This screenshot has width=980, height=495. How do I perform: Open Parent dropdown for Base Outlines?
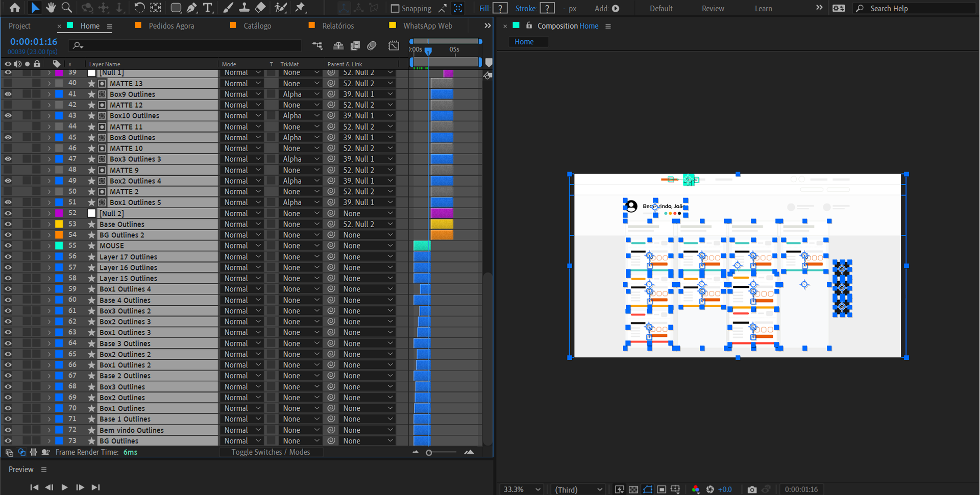368,224
